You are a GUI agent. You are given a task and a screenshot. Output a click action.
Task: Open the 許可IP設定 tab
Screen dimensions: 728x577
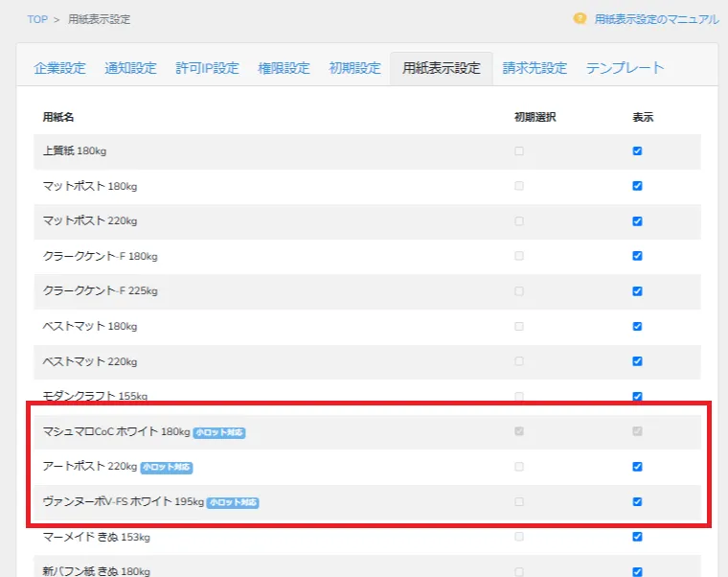(x=207, y=68)
